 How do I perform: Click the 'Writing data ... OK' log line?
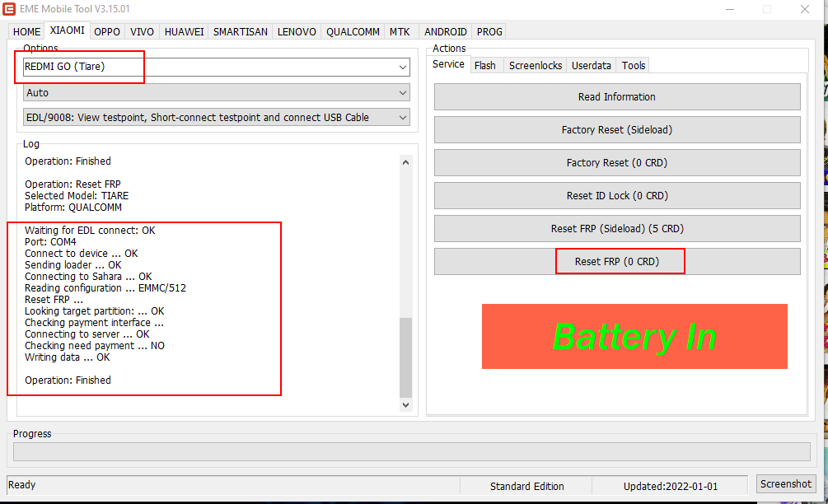(67, 357)
